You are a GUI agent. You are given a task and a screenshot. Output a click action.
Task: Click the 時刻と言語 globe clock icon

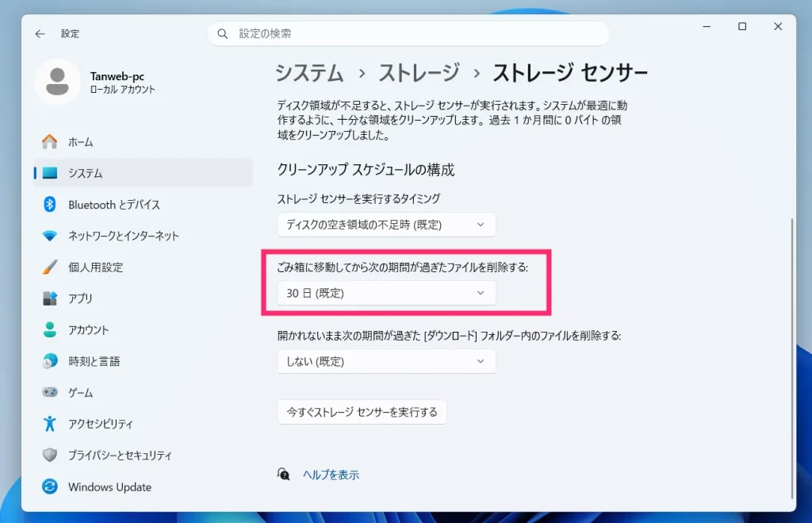(x=50, y=361)
